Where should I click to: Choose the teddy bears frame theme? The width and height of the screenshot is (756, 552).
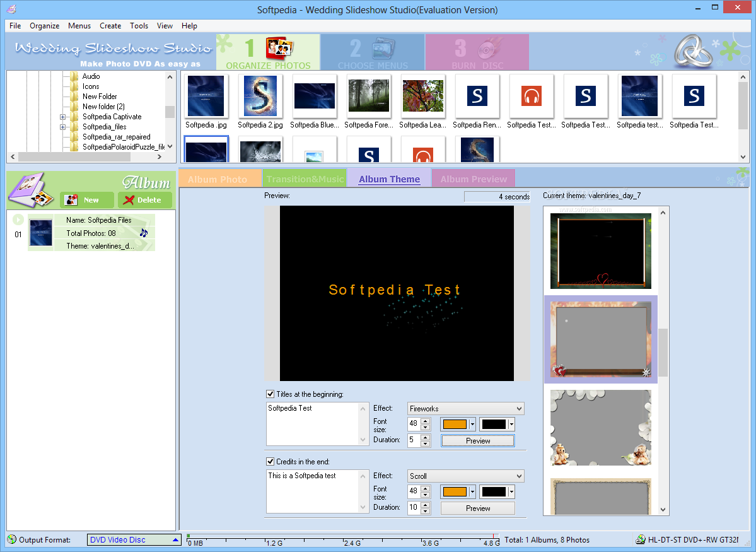(601, 428)
